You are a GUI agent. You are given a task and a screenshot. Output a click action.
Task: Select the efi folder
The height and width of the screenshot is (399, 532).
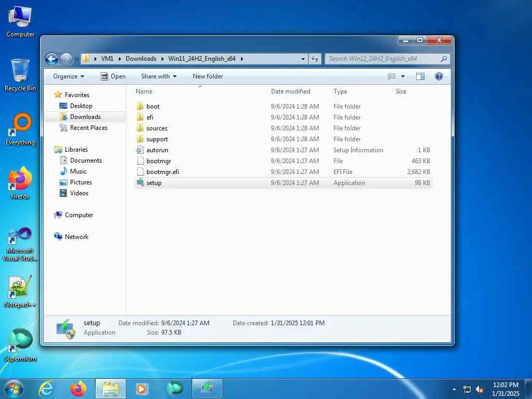[x=283, y=117]
